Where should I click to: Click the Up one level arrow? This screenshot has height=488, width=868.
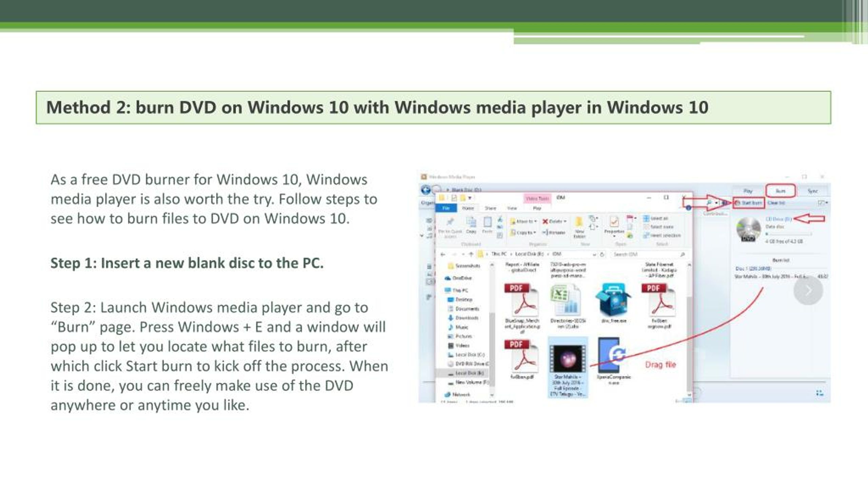pos(471,254)
